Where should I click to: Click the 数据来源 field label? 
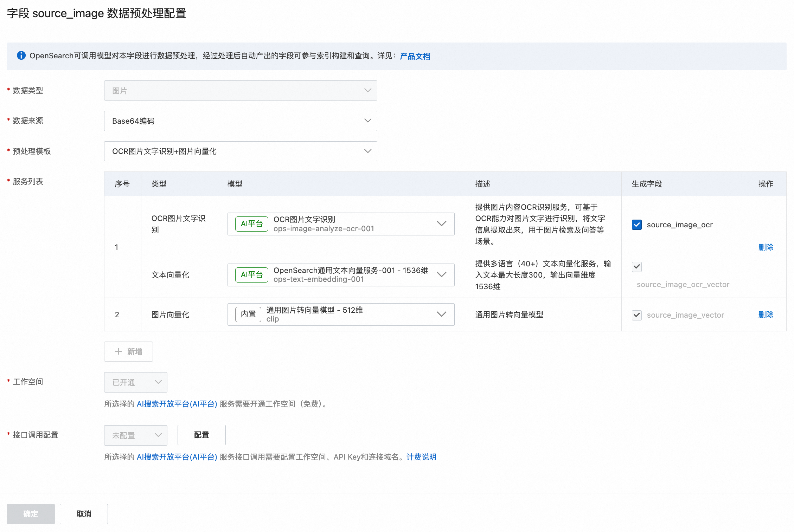click(28, 121)
